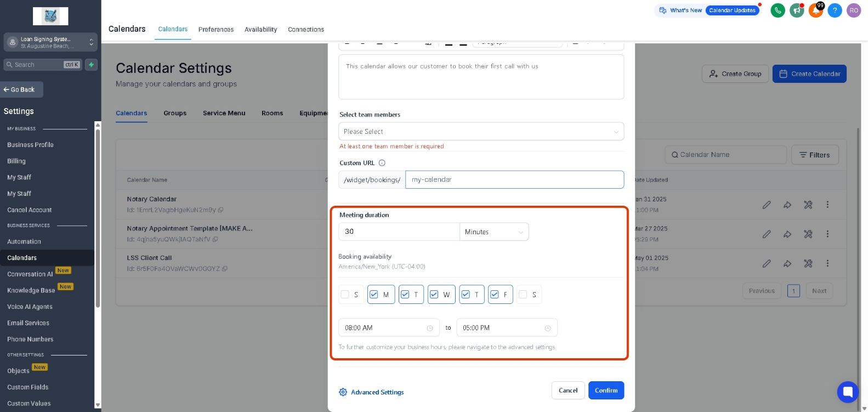Click the green phone dialer icon
The width and height of the screenshot is (868, 412).
(x=778, y=10)
